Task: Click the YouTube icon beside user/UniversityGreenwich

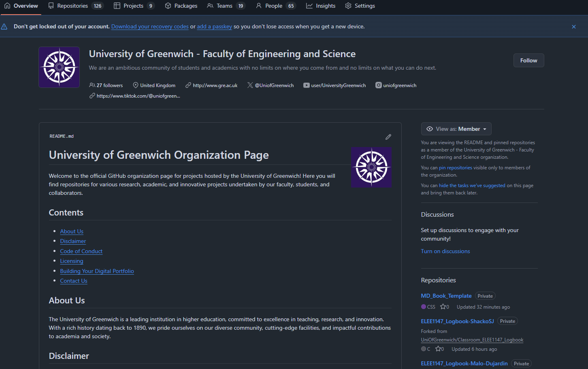Action: [307, 85]
